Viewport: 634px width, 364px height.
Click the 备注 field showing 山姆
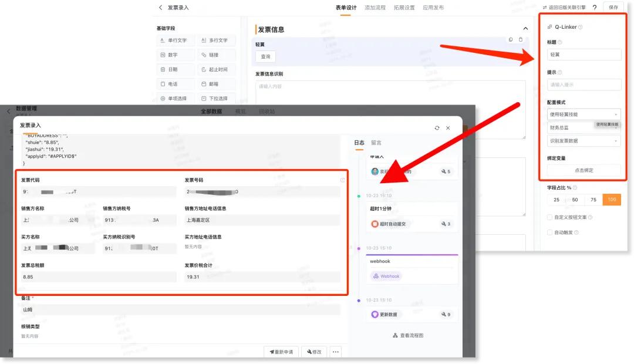point(181,310)
